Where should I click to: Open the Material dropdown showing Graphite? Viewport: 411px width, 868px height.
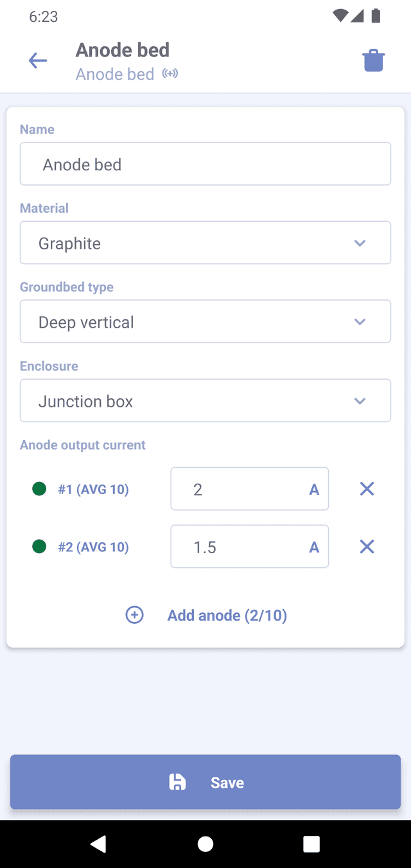(x=205, y=243)
